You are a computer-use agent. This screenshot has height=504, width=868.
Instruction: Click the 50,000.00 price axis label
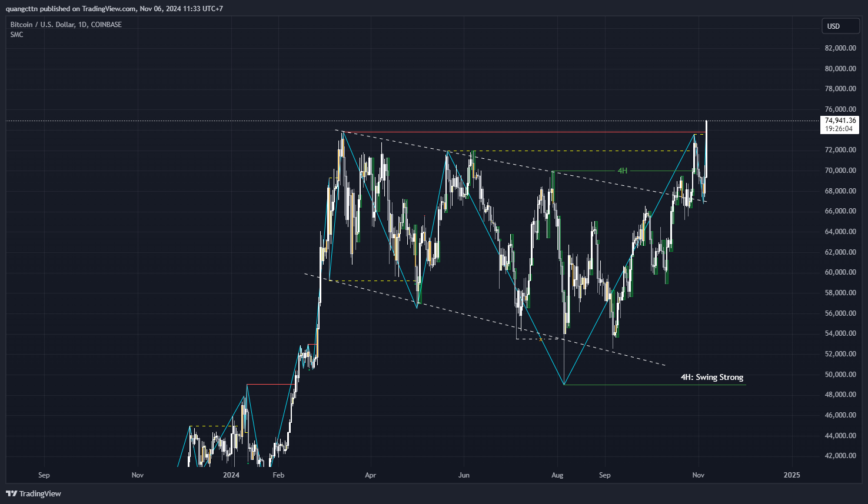[x=840, y=375]
